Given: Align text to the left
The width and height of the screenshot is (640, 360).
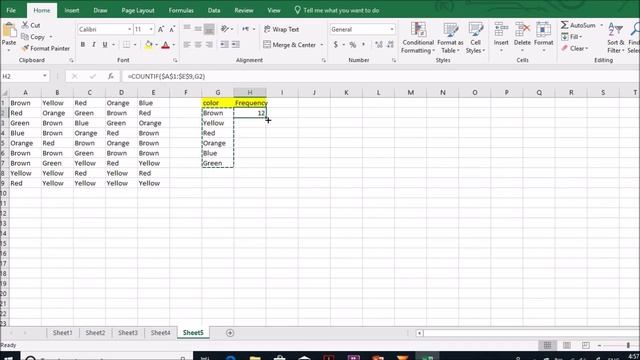Looking at the screenshot, I should pyautogui.click(x=187, y=44).
